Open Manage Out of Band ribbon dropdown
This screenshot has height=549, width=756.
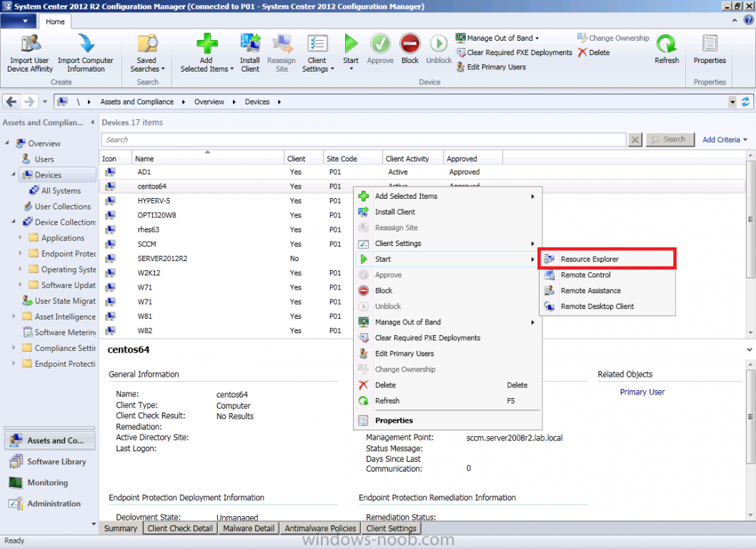(x=497, y=38)
